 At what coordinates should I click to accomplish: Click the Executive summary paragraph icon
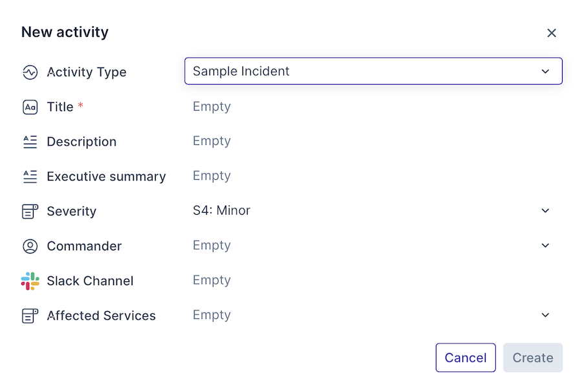(x=30, y=177)
